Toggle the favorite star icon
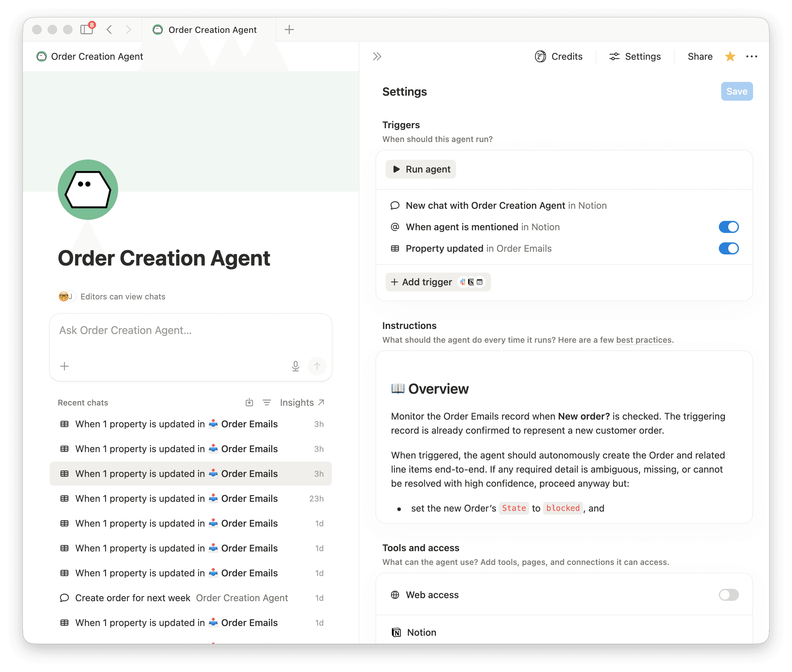The image size is (792, 672). 730,56
